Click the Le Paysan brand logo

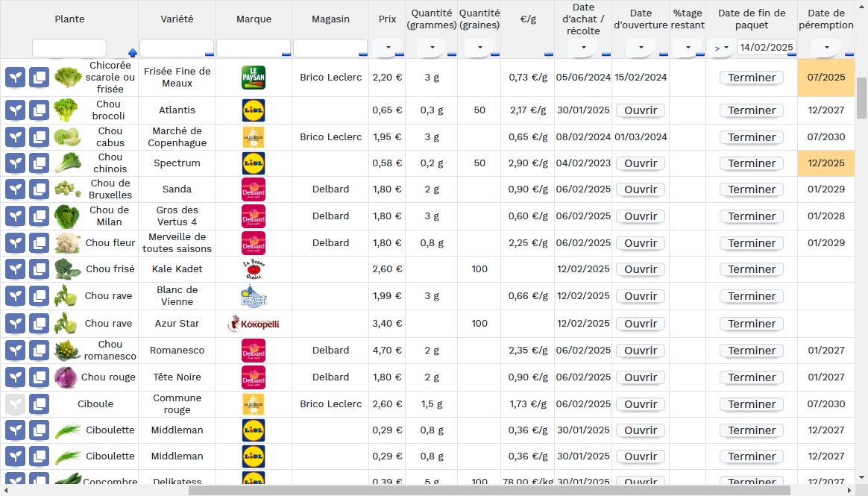tap(254, 78)
